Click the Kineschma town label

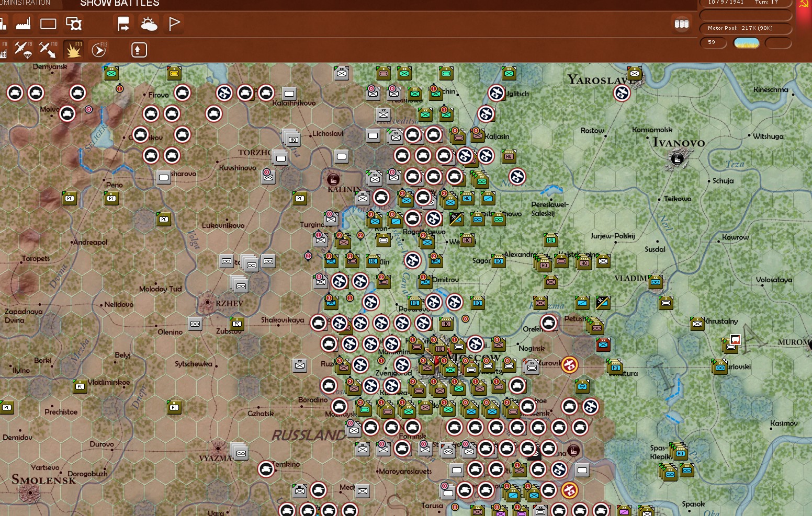pos(771,89)
